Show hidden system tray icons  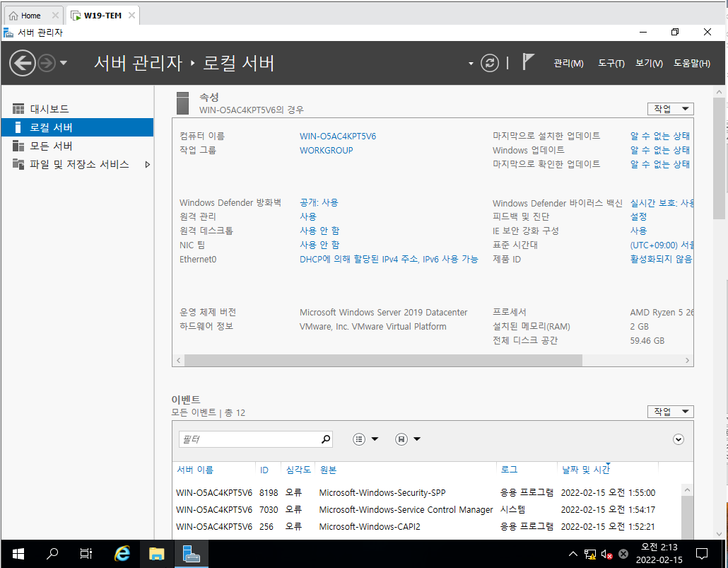(573, 554)
